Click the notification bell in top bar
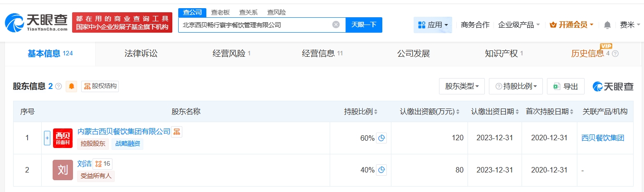644x192 pixels. click(608, 25)
